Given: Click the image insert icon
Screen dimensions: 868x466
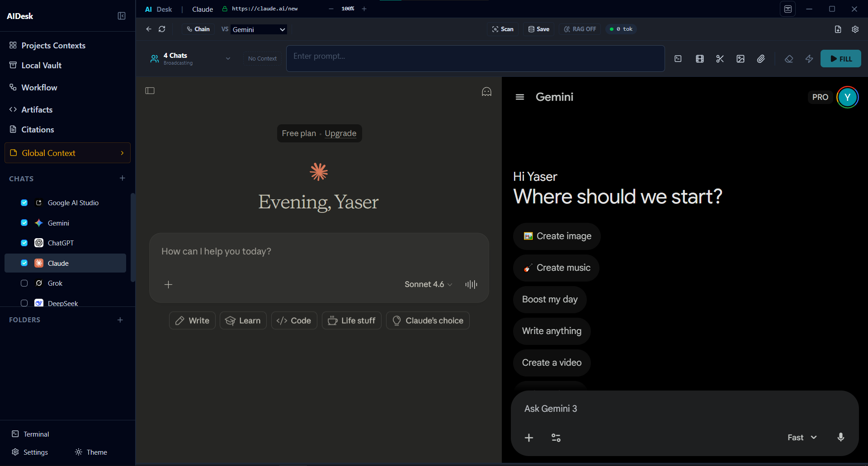Looking at the screenshot, I should tap(740, 59).
